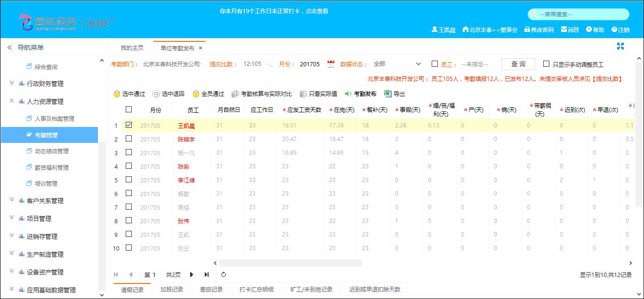Uncheck the checkbox for 王凯晨 row

(129, 125)
